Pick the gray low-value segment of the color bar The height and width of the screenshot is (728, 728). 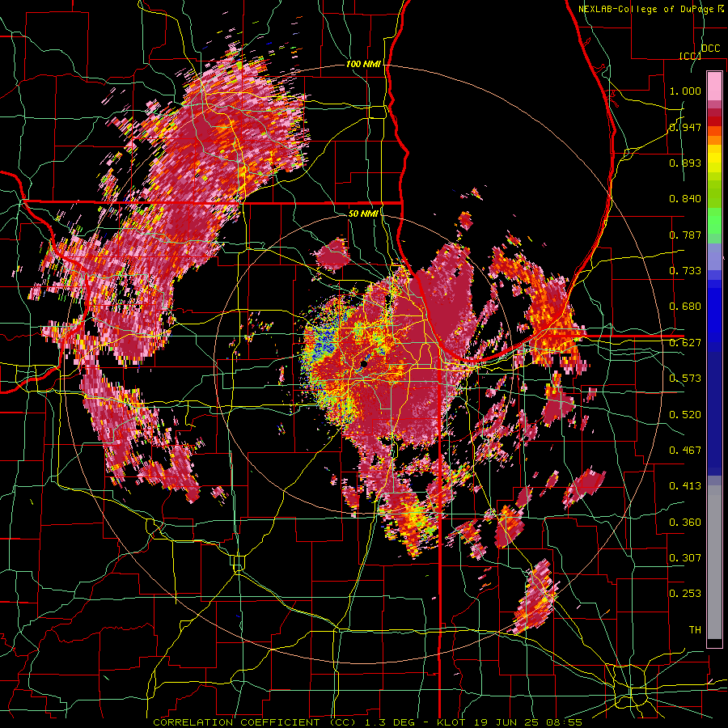pyautogui.click(x=714, y=562)
